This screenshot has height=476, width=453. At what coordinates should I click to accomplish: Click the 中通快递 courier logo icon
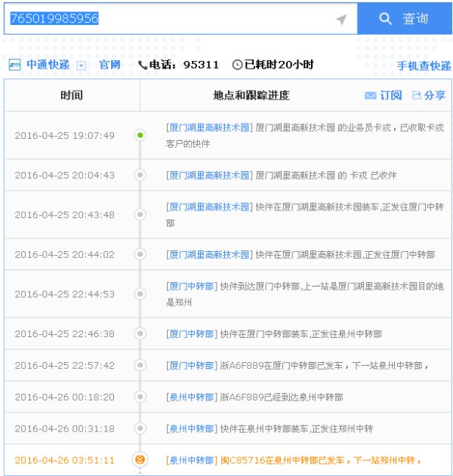(x=14, y=65)
